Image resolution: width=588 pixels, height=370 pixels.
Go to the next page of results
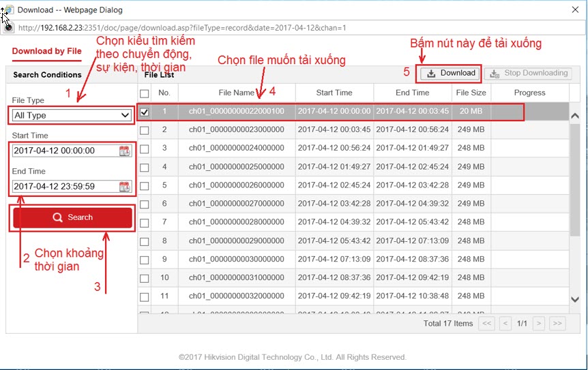539,323
